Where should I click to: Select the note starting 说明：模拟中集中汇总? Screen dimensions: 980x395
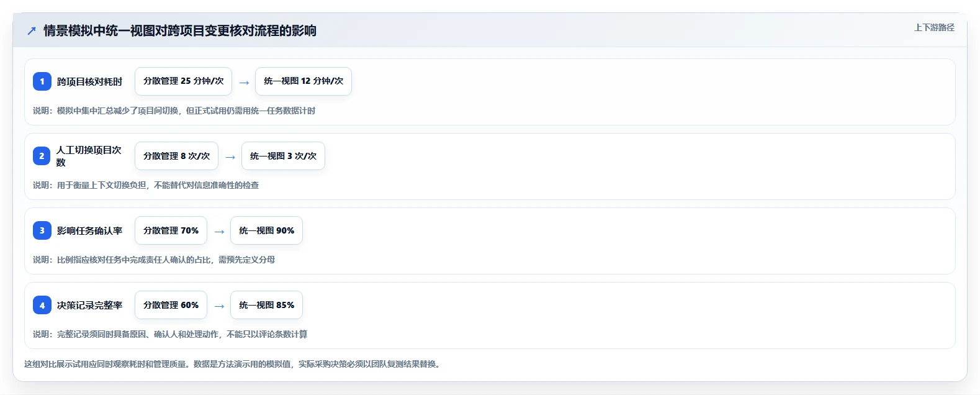(x=174, y=111)
